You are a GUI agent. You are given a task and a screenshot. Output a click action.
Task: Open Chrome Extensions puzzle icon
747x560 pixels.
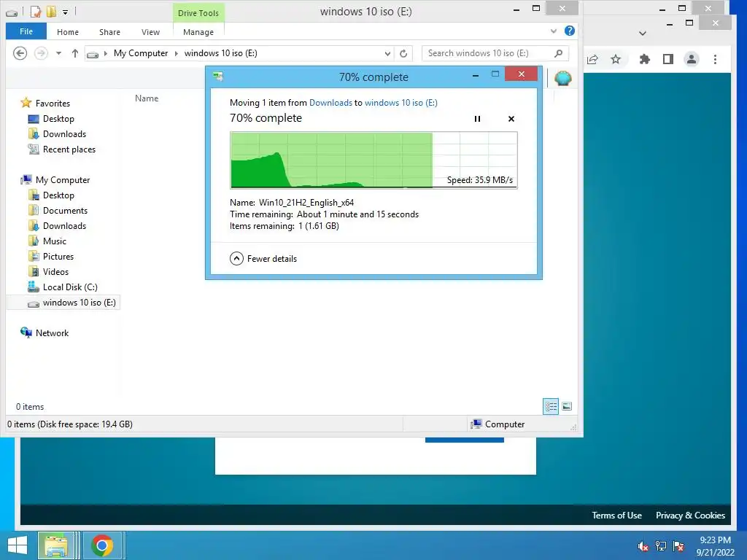click(645, 59)
